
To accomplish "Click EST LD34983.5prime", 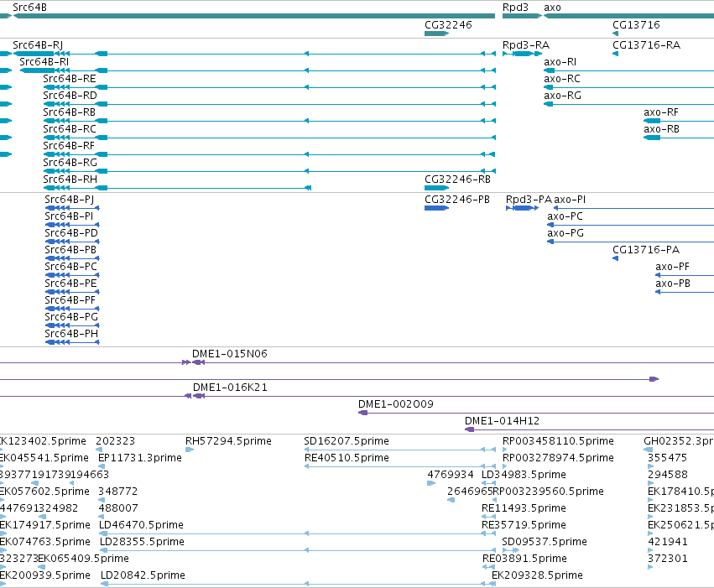I will pos(524,475).
